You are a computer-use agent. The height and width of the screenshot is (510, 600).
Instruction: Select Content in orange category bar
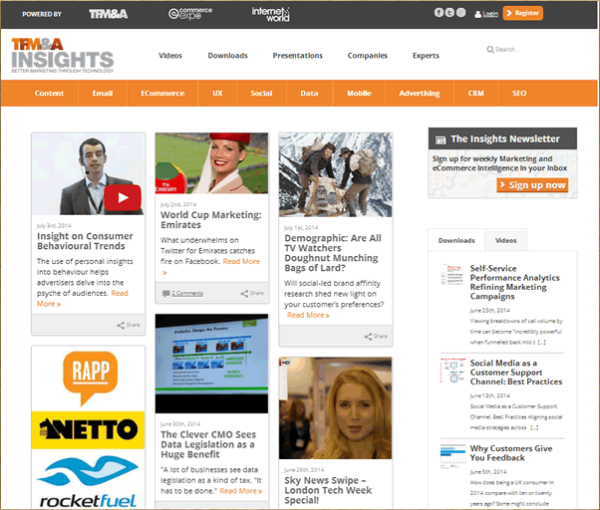(x=49, y=93)
